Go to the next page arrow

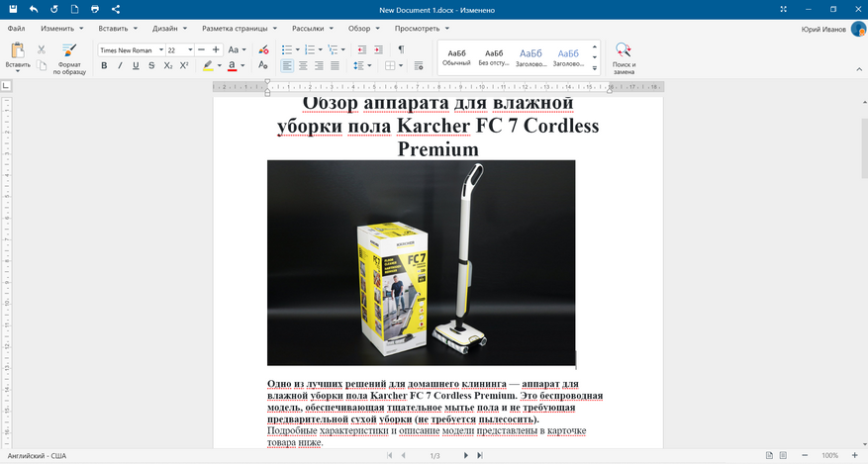[465, 456]
